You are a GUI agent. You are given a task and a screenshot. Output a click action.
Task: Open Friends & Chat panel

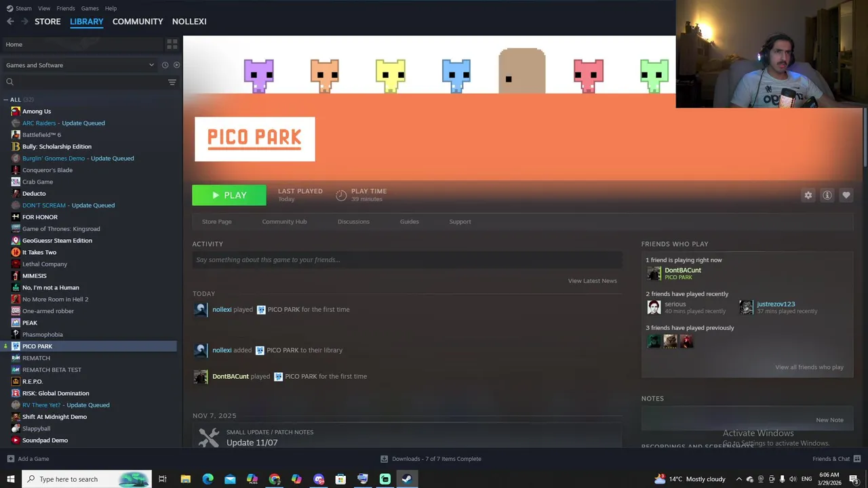(x=836, y=459)
